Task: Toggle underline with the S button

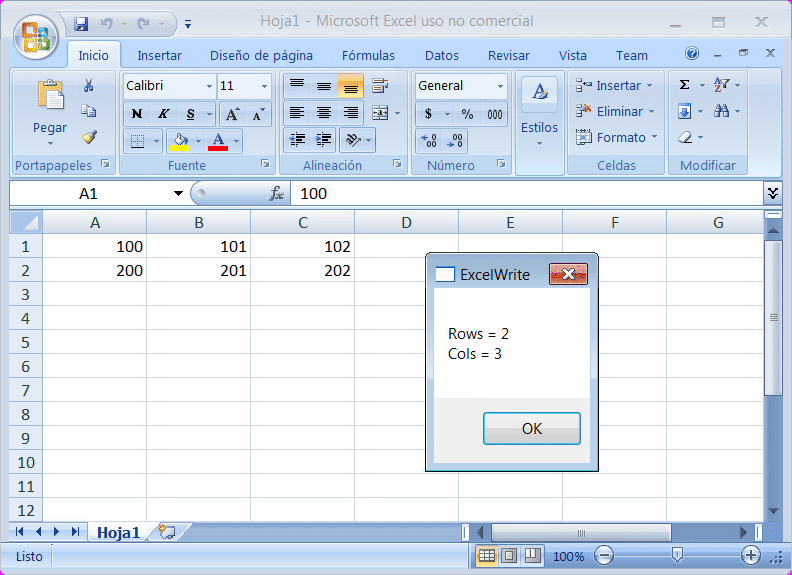Action: [x=190, y=114]
